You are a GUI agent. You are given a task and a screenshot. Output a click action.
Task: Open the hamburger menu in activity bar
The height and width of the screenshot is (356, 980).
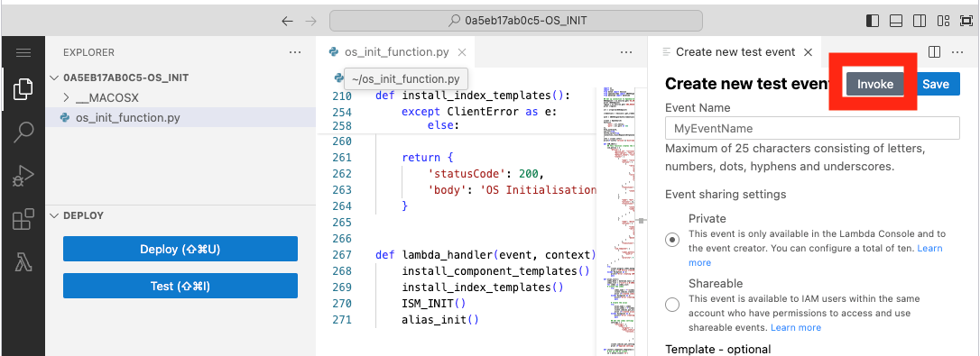point(23,52)
